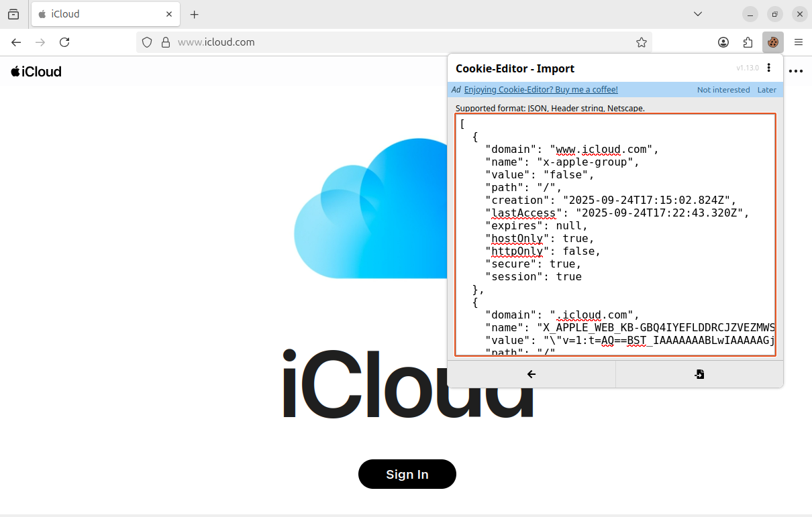Click the ".icloud.com" domain line
This screenshot has width=812, height=517.
(562, 315)
